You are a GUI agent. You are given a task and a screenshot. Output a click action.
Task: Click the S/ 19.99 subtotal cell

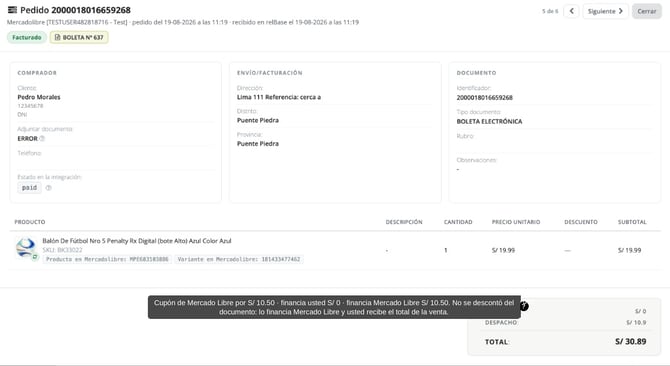pyautogui.click(x=629, y=250)
